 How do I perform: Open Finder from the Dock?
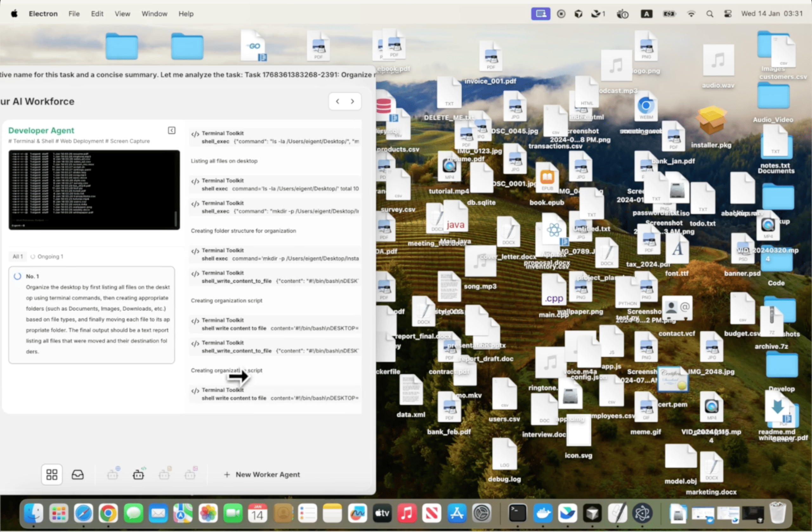click(34, 513)
